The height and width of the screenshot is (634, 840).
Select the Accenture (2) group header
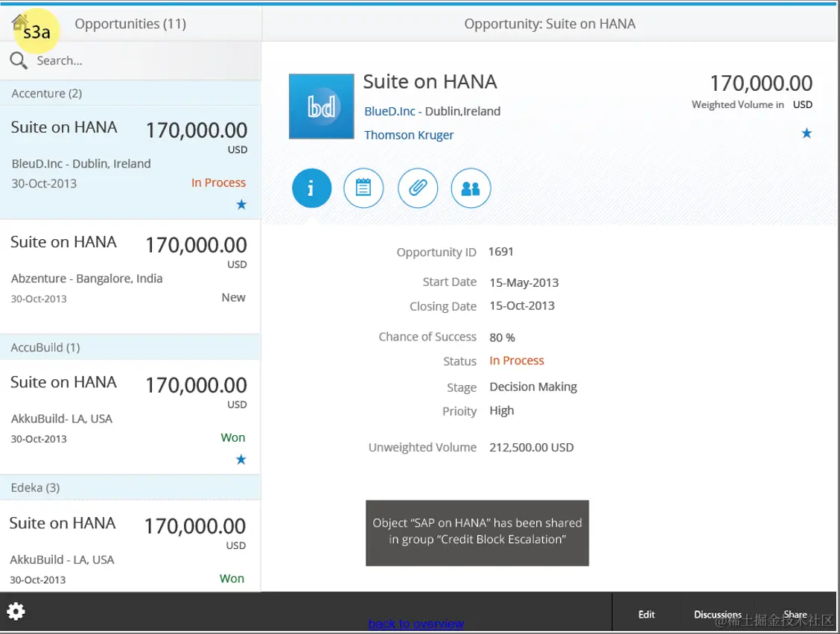click(x=130, y=93)
